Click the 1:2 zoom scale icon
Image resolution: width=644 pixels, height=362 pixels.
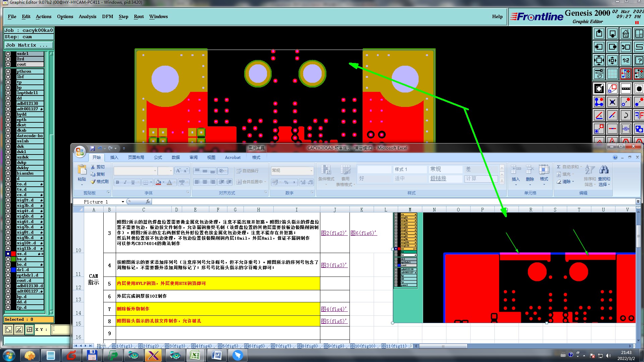626,61
